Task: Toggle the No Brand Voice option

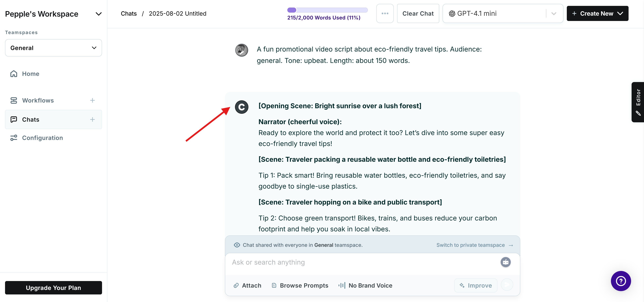Action: [365, 285]
